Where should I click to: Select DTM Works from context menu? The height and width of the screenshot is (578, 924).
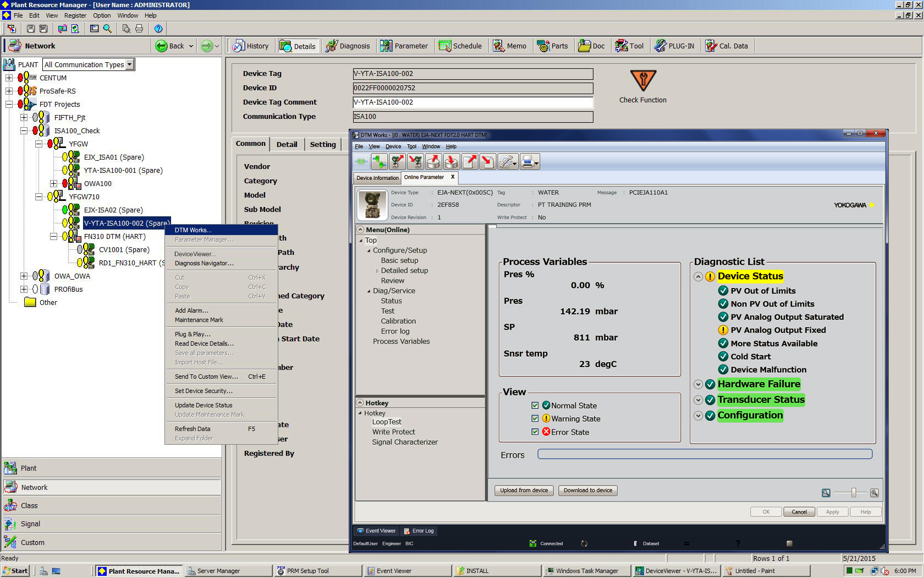point(193,230)
